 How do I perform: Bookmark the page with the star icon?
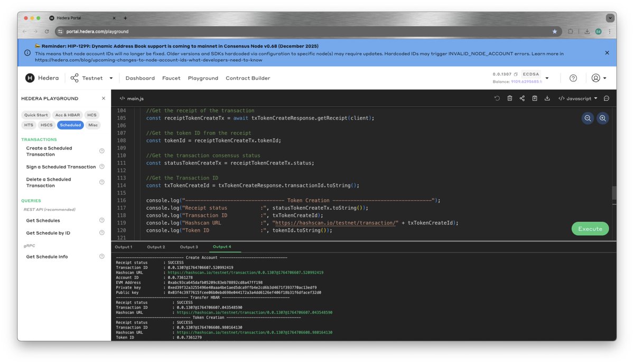[x=555, y=32]
